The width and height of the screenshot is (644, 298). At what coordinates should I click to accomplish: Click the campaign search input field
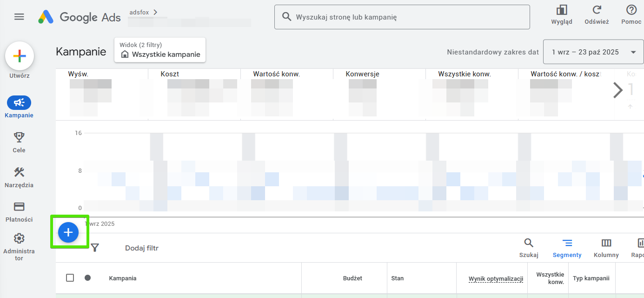(402, 17)
